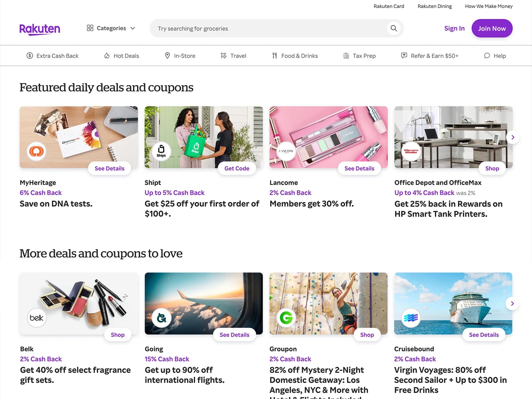The width and height of the screenshot is (532, 399).
Task: Select the Extra Cash Back dollar icon
Action: 30,56
